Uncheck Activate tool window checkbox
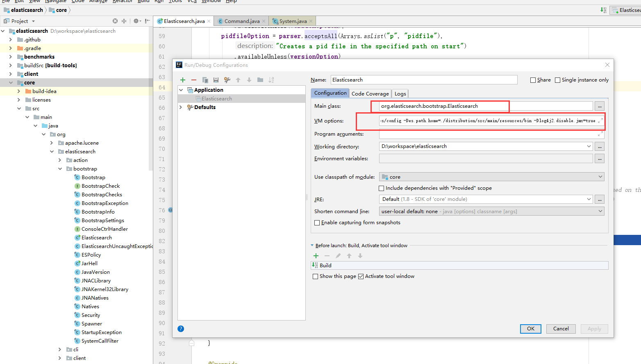641x364 pixels. (x=361, y=277)
